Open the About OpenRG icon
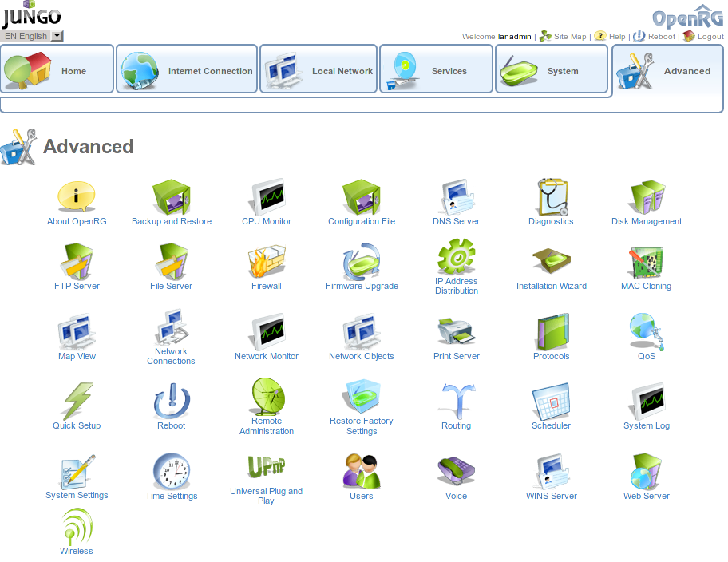Image resolution: width=728 pixels, height=562 pixels. 77,196
